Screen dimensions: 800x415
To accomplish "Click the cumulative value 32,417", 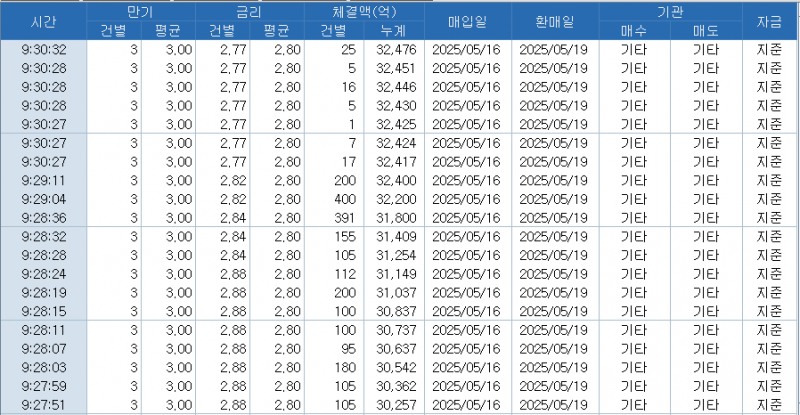I will pyautogui.click(x=396, y=162).
